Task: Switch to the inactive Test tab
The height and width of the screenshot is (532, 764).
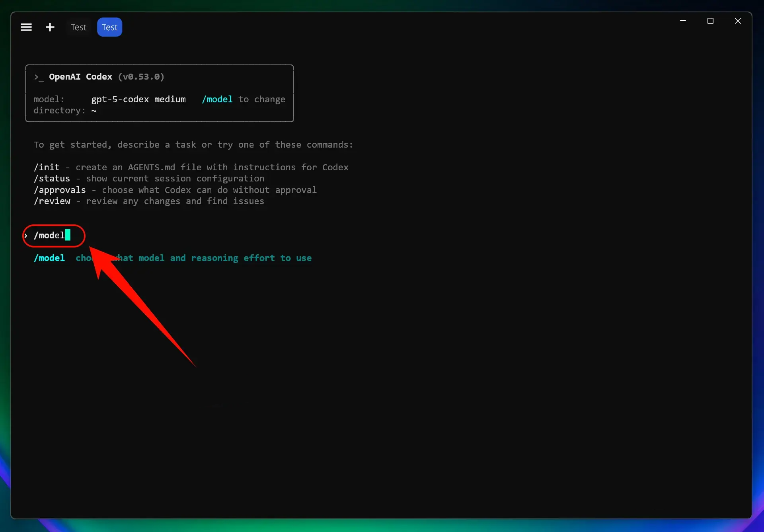Action: (x=78, y=27)
